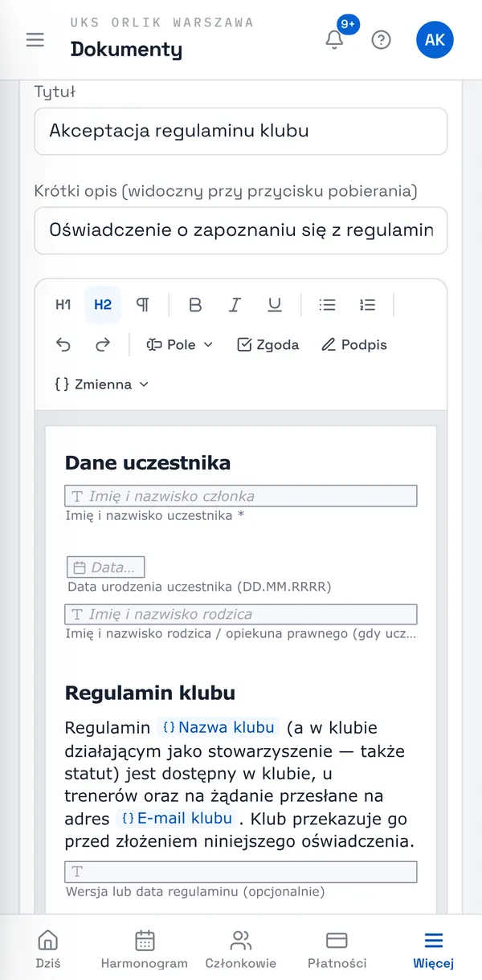Insert a Zgoda consent checkbox
482x980 pixels.
pos(268,344)
